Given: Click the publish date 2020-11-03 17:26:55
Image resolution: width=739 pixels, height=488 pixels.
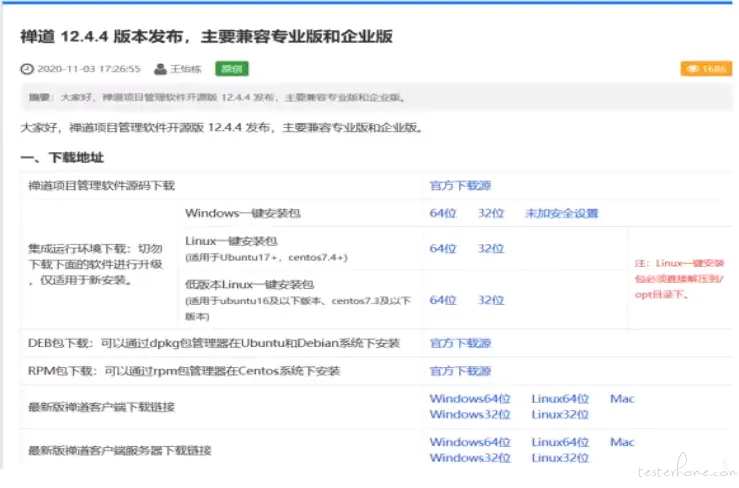Looking at the screenshot, I should pos(89,69).
